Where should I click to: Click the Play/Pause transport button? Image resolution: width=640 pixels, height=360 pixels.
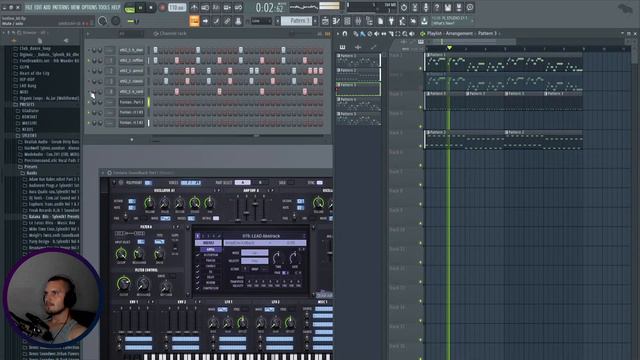[140, 8]
